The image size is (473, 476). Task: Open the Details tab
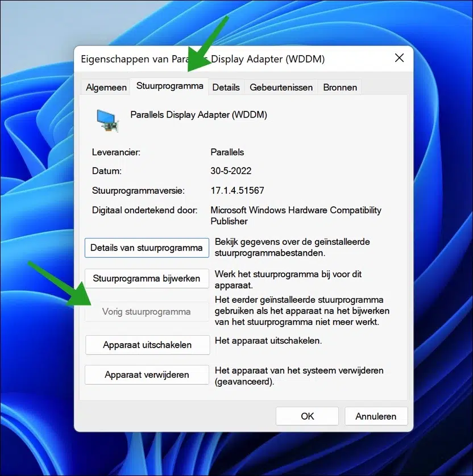pos(226,87)
